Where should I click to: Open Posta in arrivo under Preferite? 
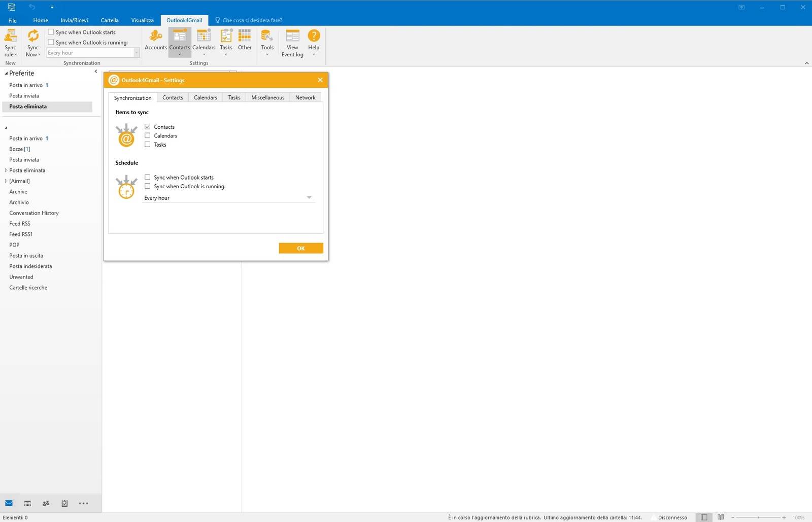tap(29, 85)
